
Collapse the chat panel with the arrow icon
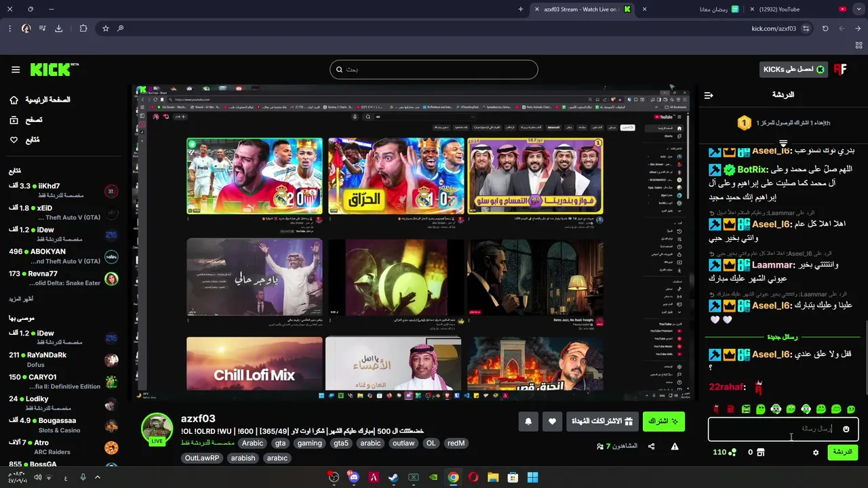coord(709,96)
